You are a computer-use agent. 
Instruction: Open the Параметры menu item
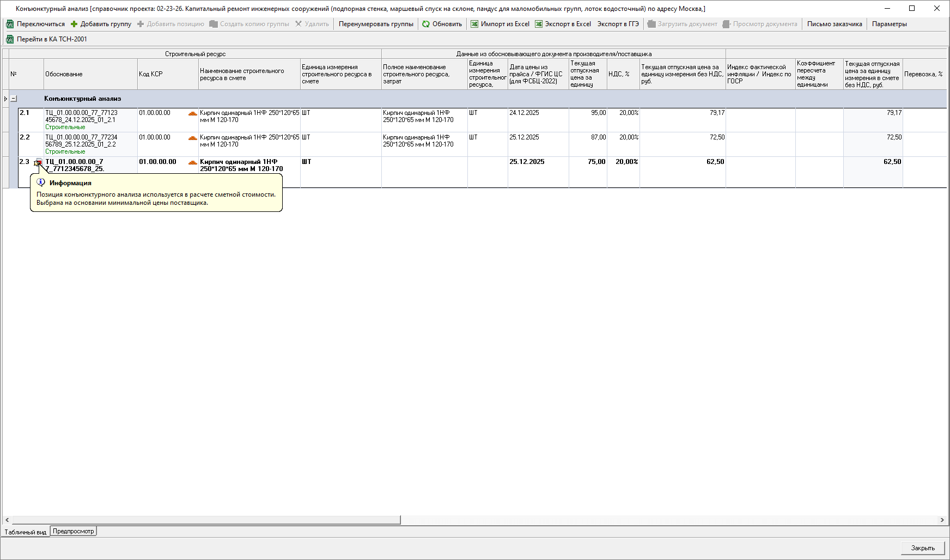(889, 24)
